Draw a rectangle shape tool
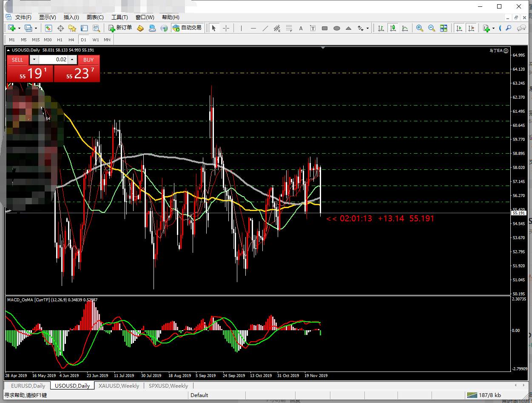Image resolution: width=532 pixels, height=403 pixels. [324, 28]
